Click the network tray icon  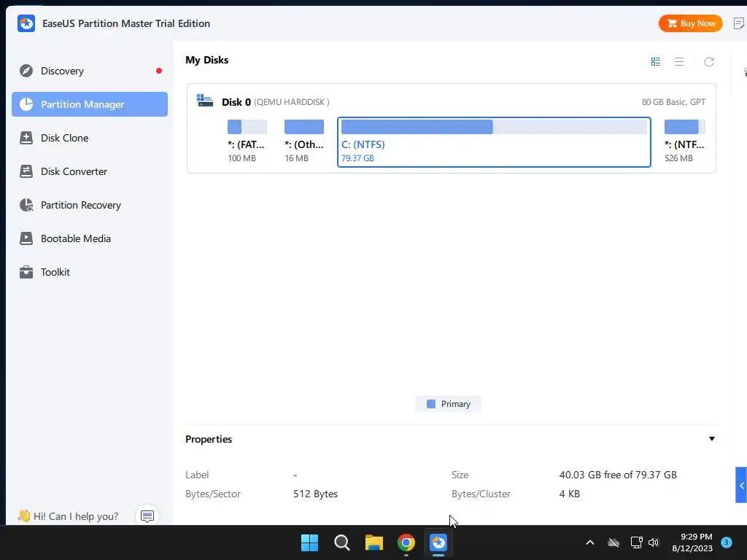(x=636, y=542)
